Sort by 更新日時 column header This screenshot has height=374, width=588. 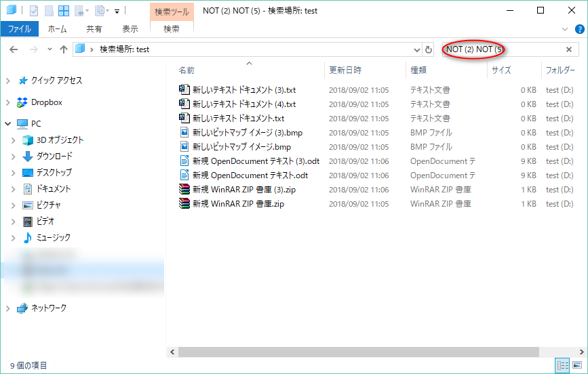point(345,70)
